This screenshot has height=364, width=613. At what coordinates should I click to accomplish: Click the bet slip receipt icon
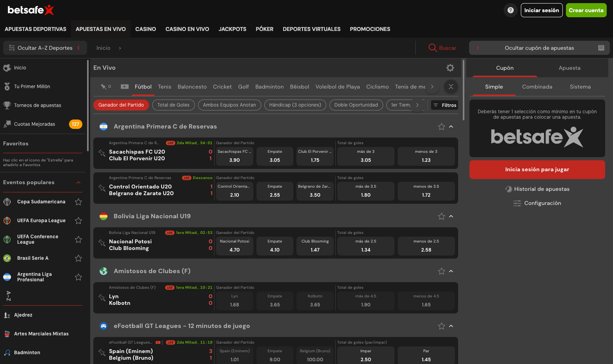point(601,48)
